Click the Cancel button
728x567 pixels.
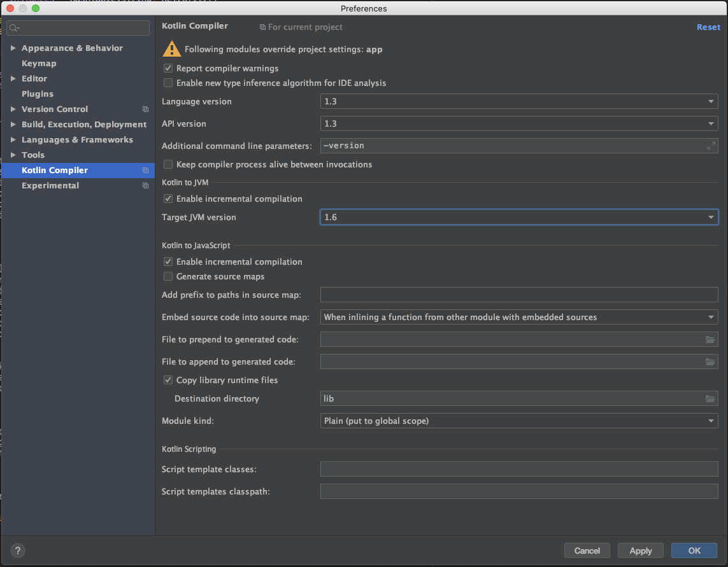pyautogui.click(x=587, y=550)
